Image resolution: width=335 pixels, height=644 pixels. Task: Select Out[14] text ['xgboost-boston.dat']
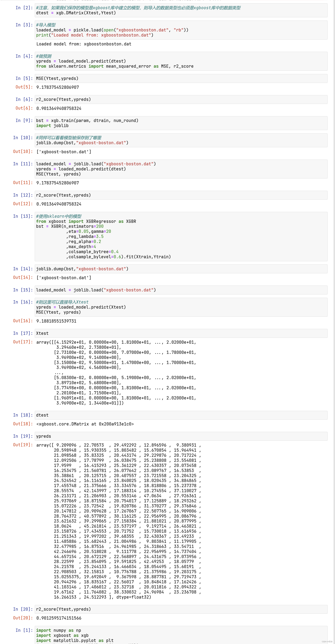(64, 278)
